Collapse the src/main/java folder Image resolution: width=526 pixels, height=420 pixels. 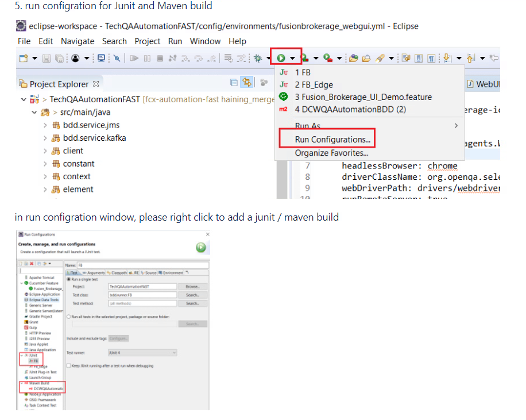point(34,112)
